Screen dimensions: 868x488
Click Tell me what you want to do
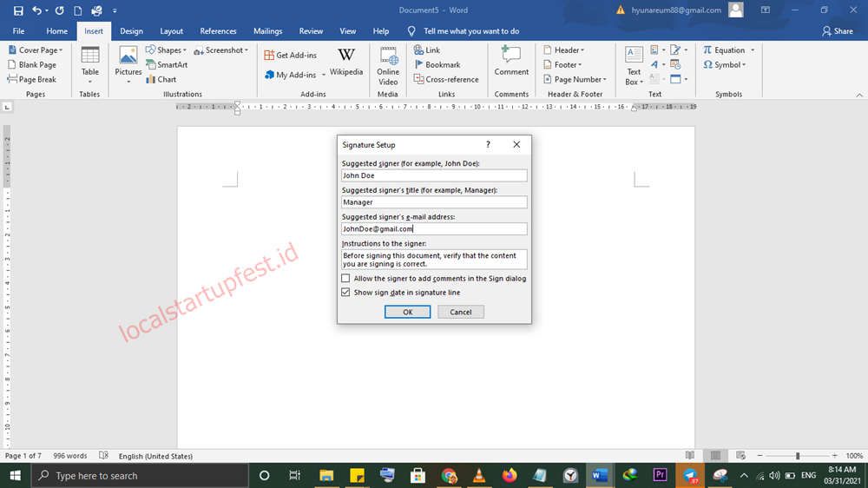[x=471, y=31]
